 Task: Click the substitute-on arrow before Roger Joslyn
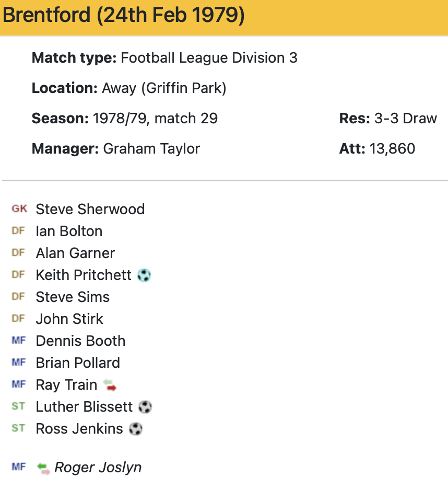coord(44,468)
